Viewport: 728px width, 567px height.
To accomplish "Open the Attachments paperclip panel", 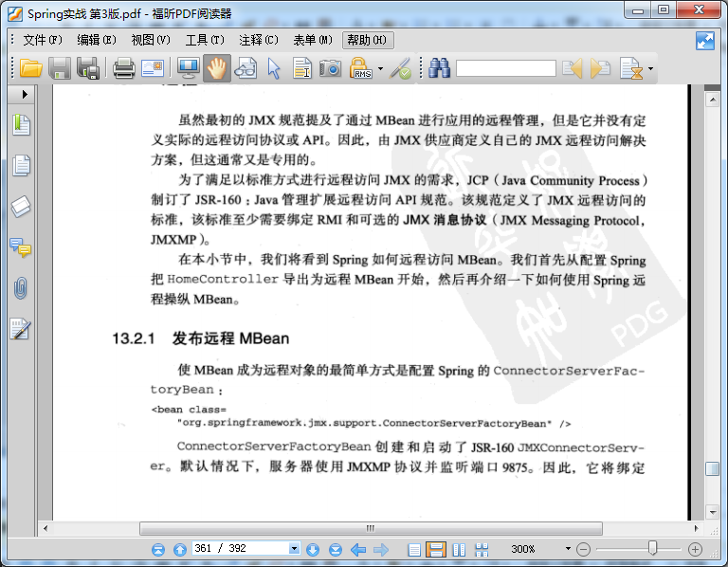I will [21, 288].
